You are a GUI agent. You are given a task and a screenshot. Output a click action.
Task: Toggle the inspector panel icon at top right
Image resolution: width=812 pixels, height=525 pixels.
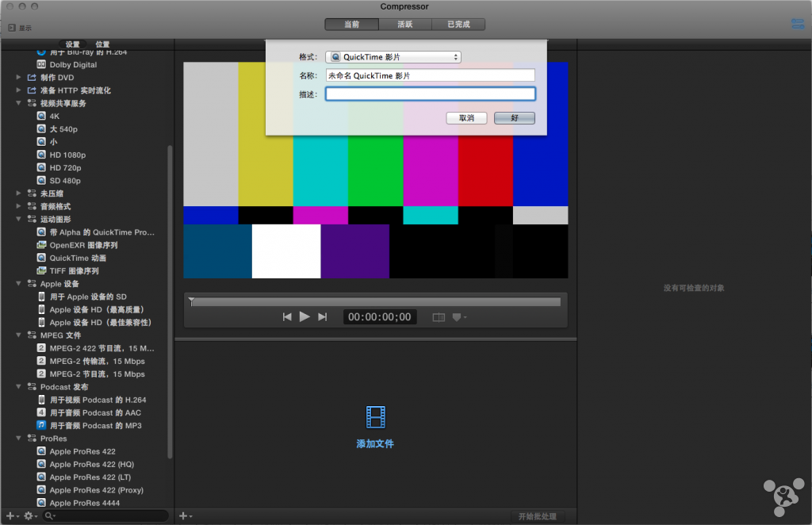click(x=798, y=25)
